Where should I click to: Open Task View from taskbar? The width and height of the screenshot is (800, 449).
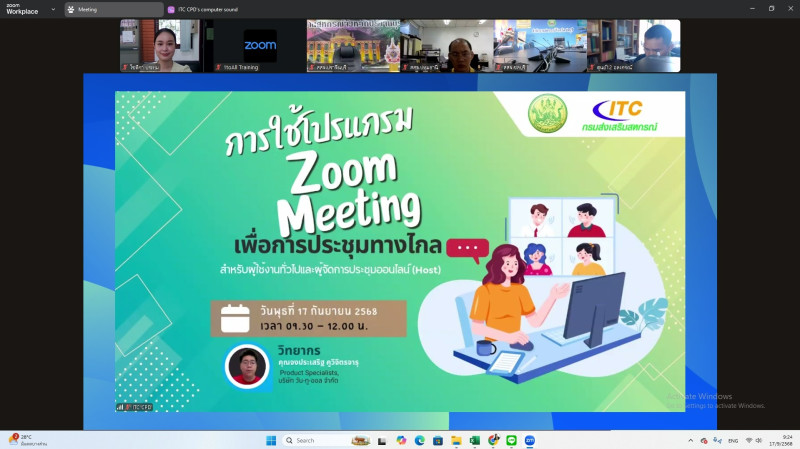[382, 440]
